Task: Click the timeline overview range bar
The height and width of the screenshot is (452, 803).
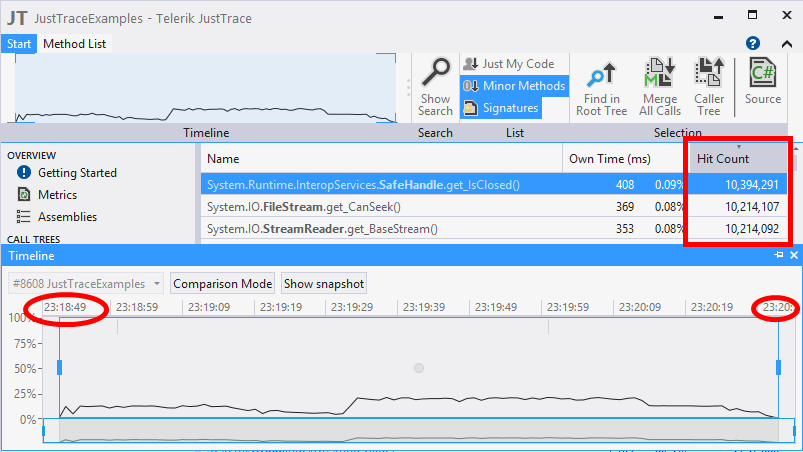Action: point(419,431)
